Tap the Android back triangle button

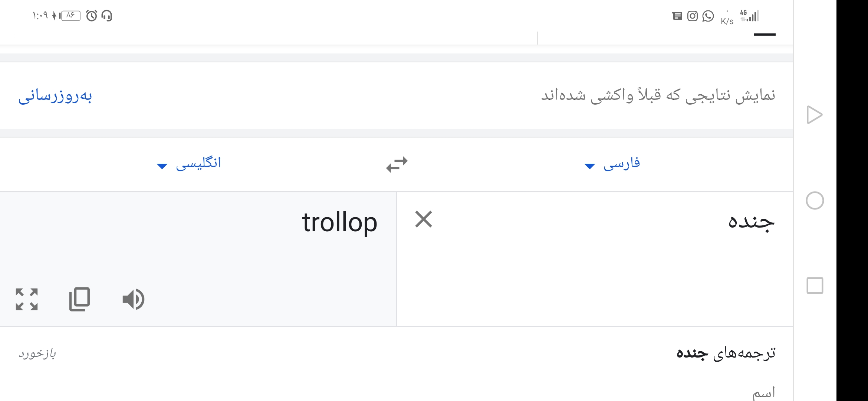815,115
